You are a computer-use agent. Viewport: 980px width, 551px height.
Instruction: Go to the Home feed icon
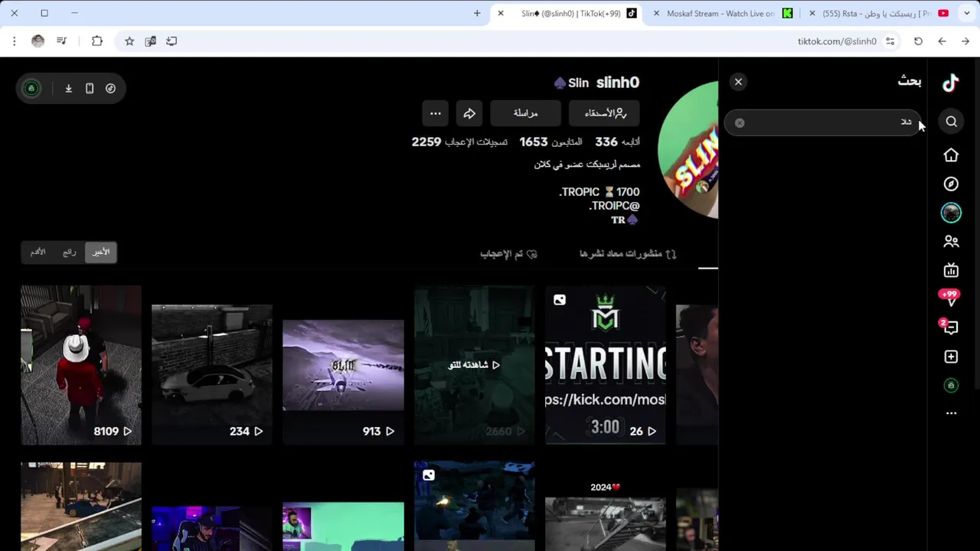(951, 155)
